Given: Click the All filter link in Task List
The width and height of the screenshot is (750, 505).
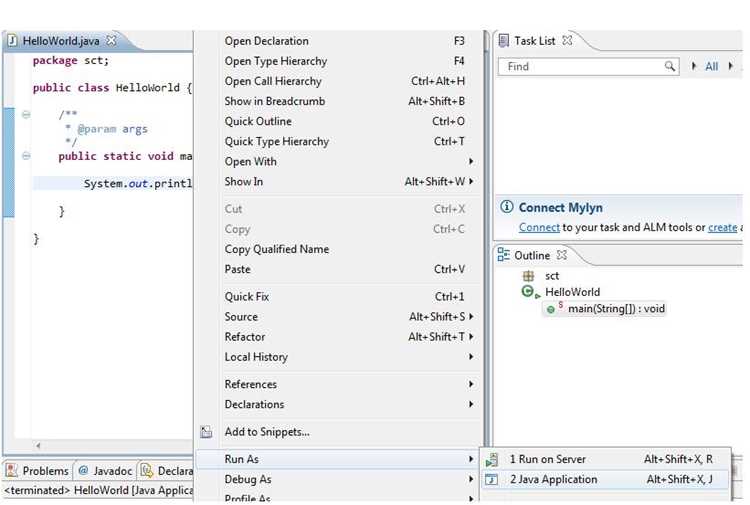Looking at the screenshot, I should 712,66.
